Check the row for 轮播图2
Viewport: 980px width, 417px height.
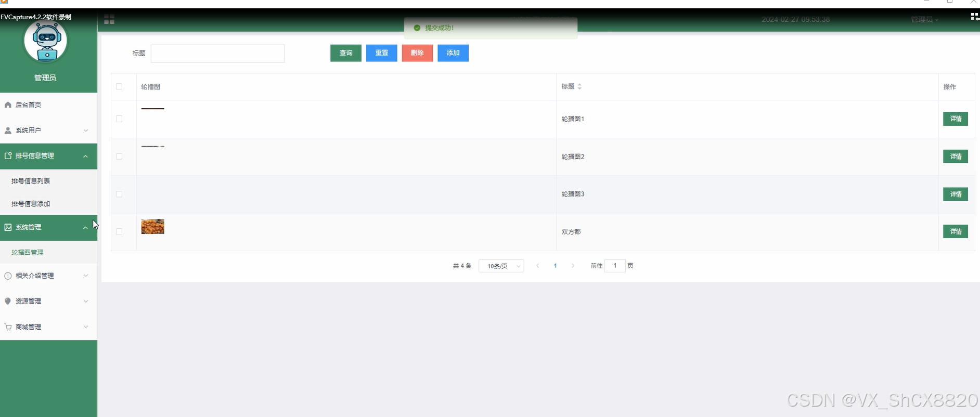point(119,157)
